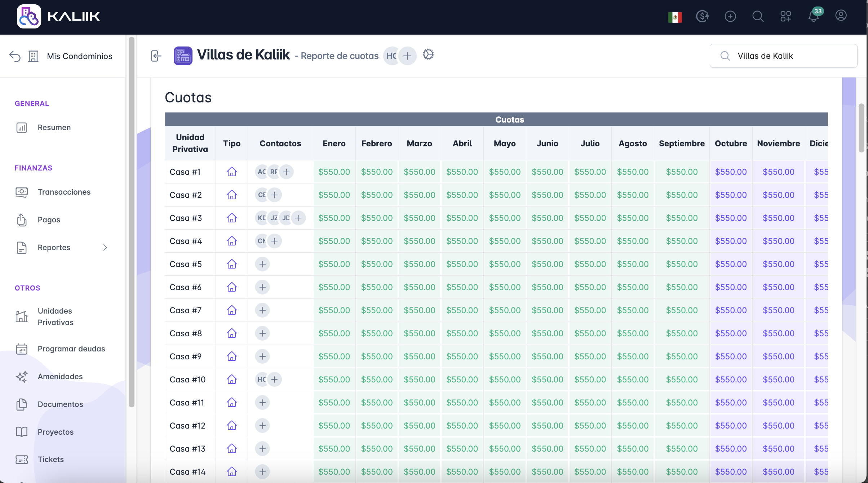Image resolution: width=868 pixels, height=483 pixels.
Task: Add a contact to Casa #5
Action: [x=262, y=264]
